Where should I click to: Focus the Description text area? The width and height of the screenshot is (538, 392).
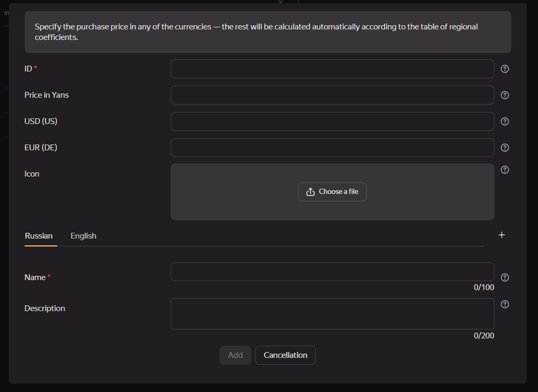point(333,314)
